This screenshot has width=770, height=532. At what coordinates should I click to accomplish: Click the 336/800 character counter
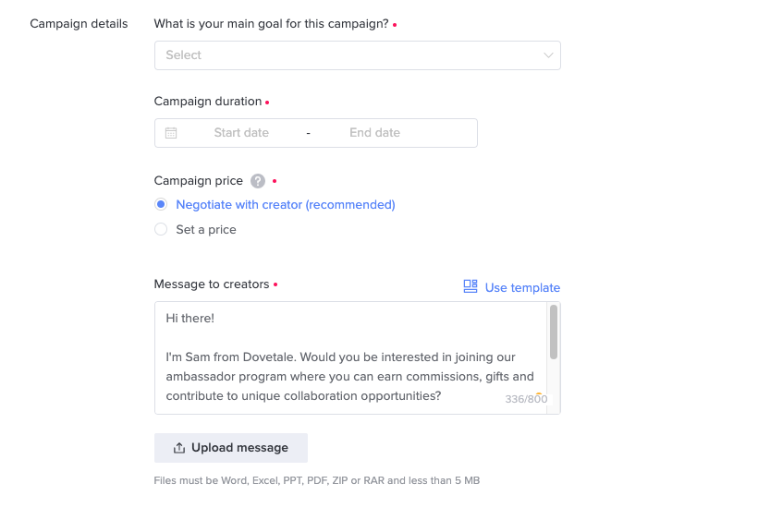pyautogui.click(x=526, y=399)
